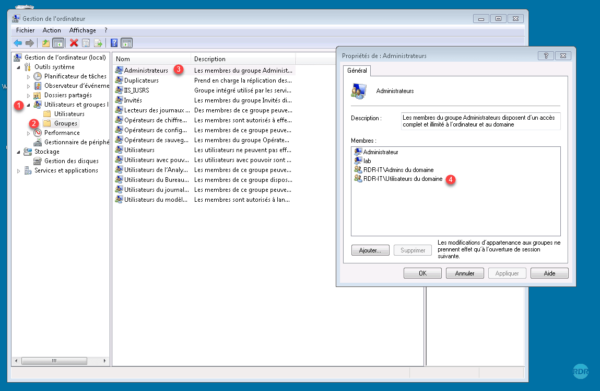Click the Services et applications icon

coord(28,170)
